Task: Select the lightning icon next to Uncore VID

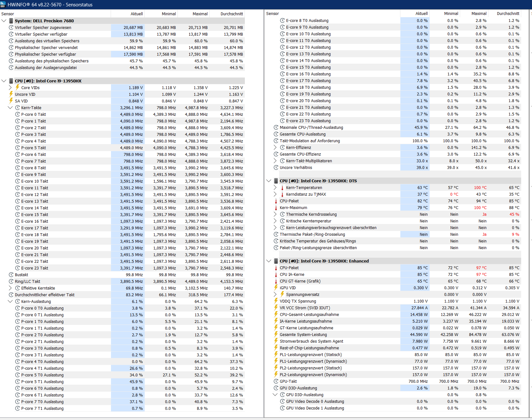Action: click(x=11, y=94)
